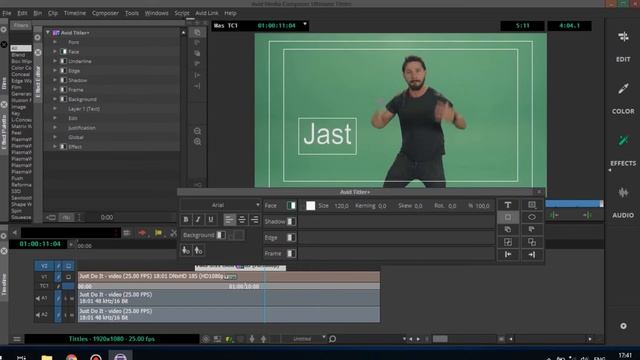Select the Blend effect category
Screen dimensions: 640x360
point(18,55)
